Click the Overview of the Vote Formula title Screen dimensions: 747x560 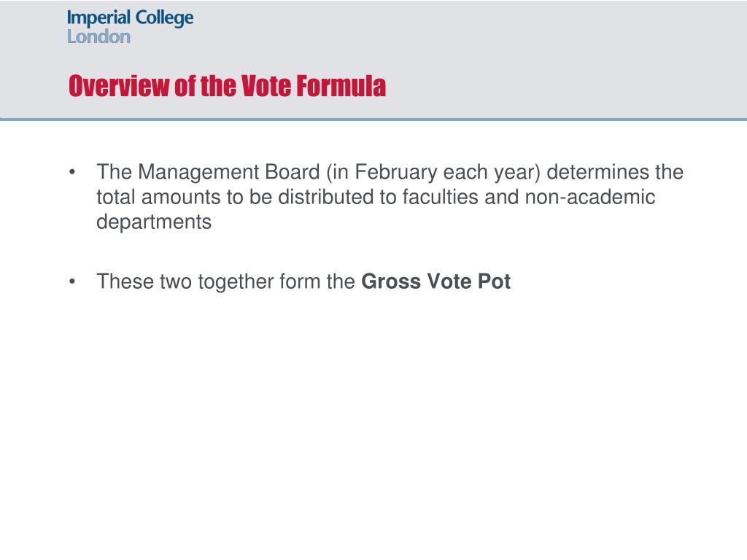(x=228, y=86)
